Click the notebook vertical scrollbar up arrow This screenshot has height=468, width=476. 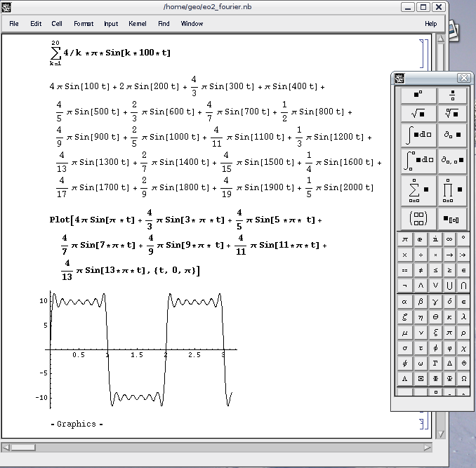441,39
